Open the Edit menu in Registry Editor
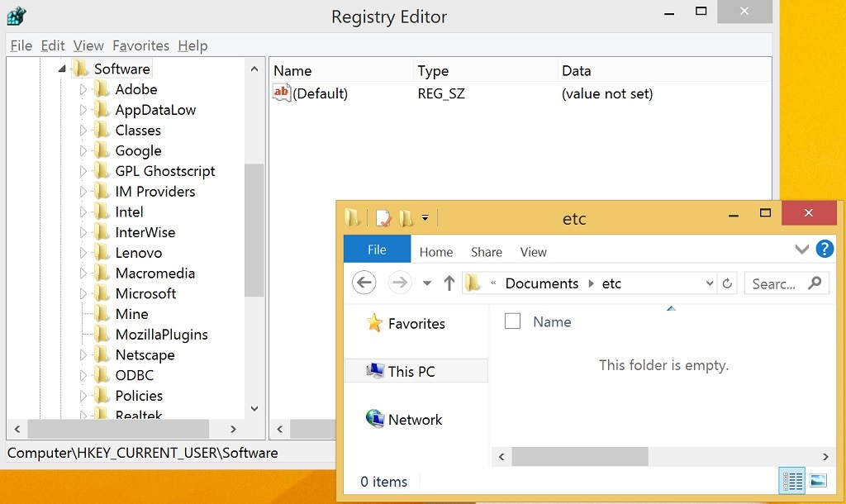846x504 pixels. (52, 46)
